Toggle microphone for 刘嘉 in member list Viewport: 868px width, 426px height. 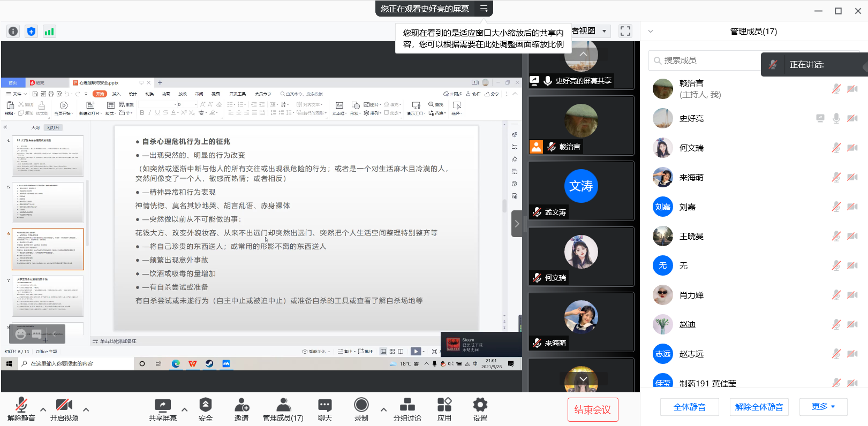pos(836,207)
